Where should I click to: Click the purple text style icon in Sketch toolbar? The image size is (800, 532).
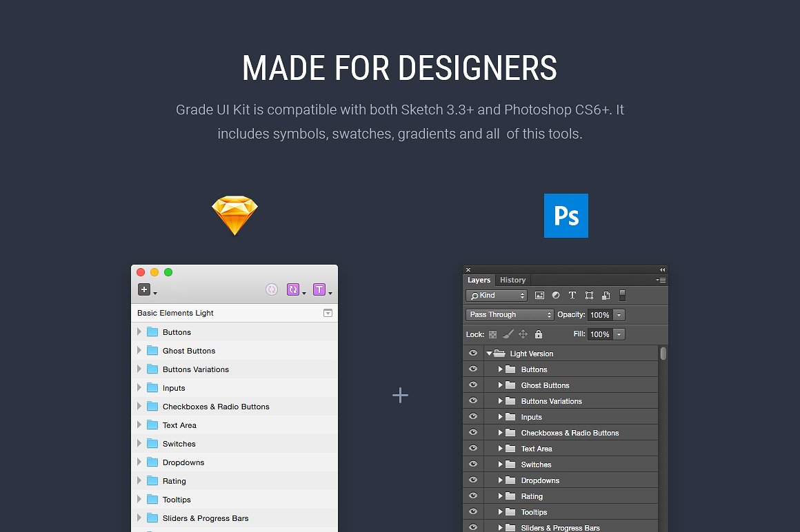pyautogui.click(x=320, y=289)
